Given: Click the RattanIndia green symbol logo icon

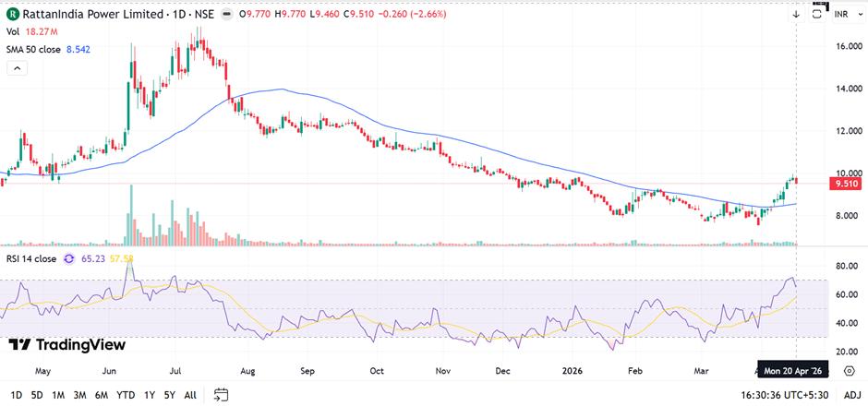Looking at the screenshot, I should (x=13, y=15).
